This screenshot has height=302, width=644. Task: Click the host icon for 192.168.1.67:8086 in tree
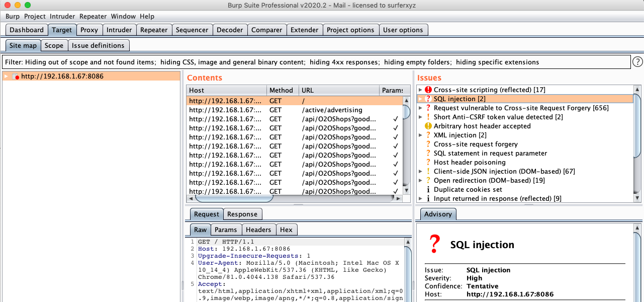click(x=16, y=77)
